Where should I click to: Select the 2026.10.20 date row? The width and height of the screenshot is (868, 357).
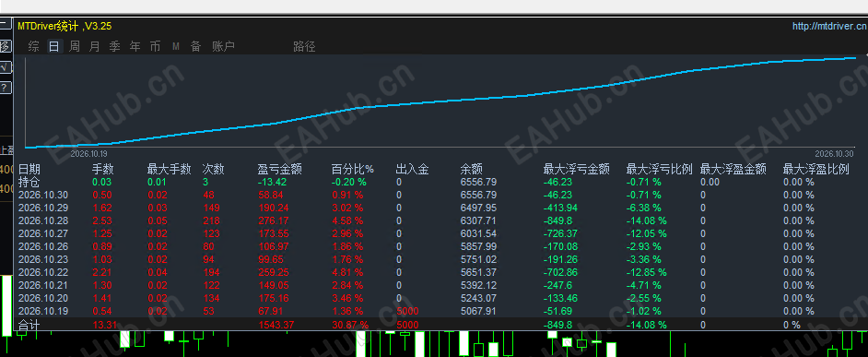pos(43,298)
